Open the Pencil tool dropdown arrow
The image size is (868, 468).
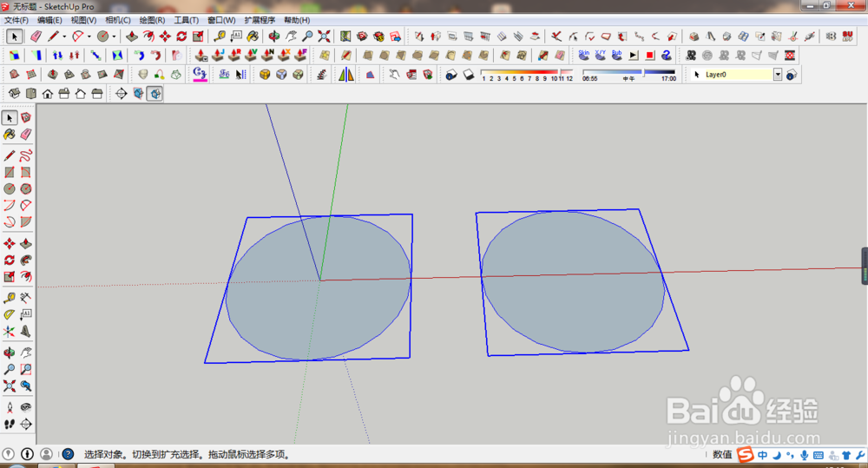point(64,36)
